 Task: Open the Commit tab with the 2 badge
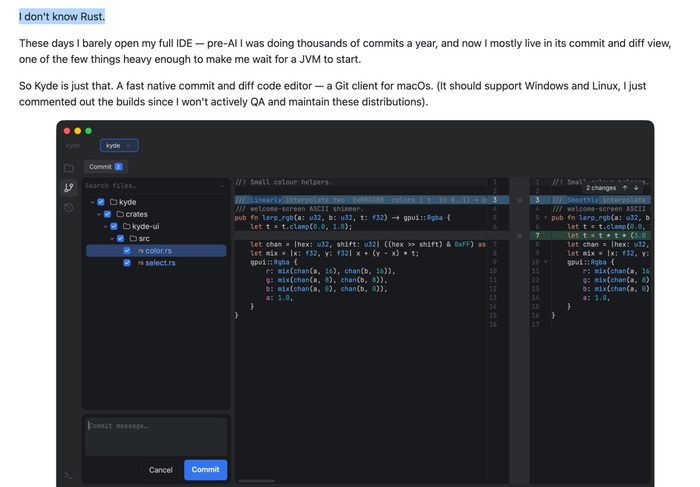coord(106,167)
